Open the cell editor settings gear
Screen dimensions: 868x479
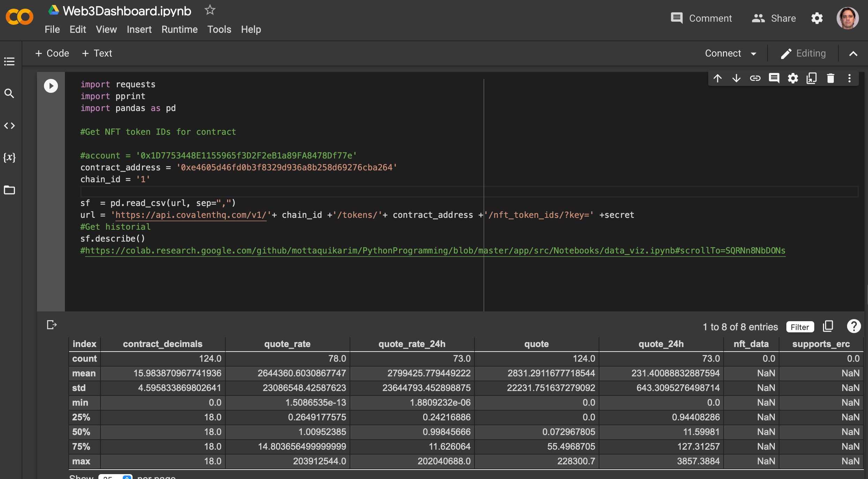click(793, 78)
